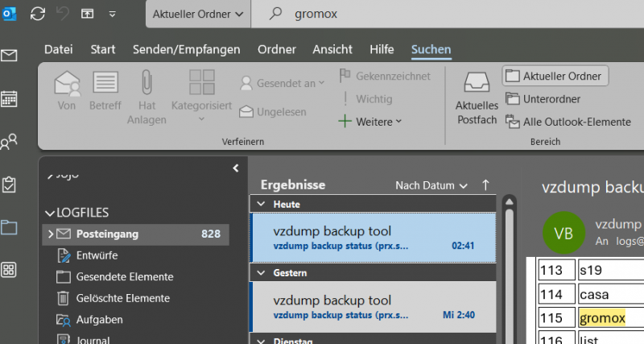Screen dimensions: 644x344
Task: Expand the Weitere refinement dropdown
Action: click(369, 122)
